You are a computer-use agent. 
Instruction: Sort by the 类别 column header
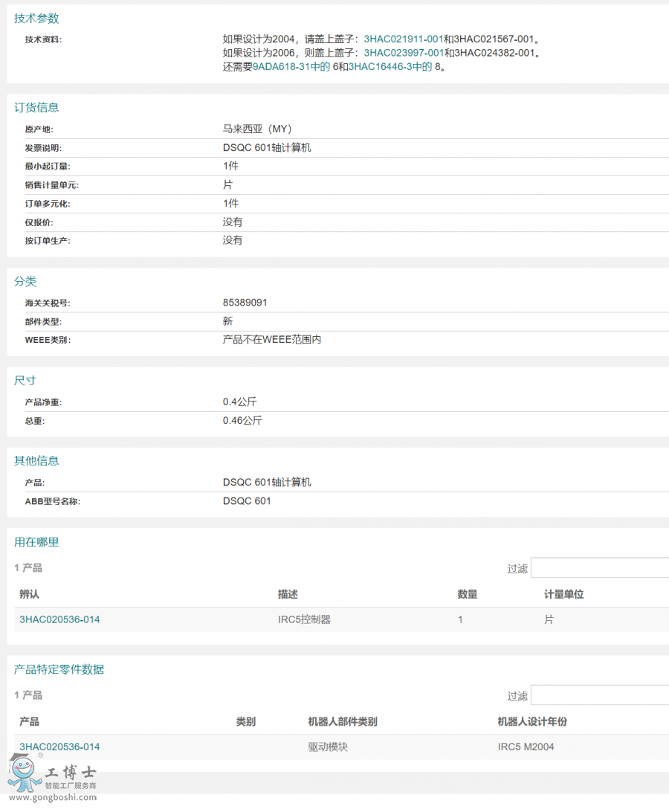coord(246,721)
